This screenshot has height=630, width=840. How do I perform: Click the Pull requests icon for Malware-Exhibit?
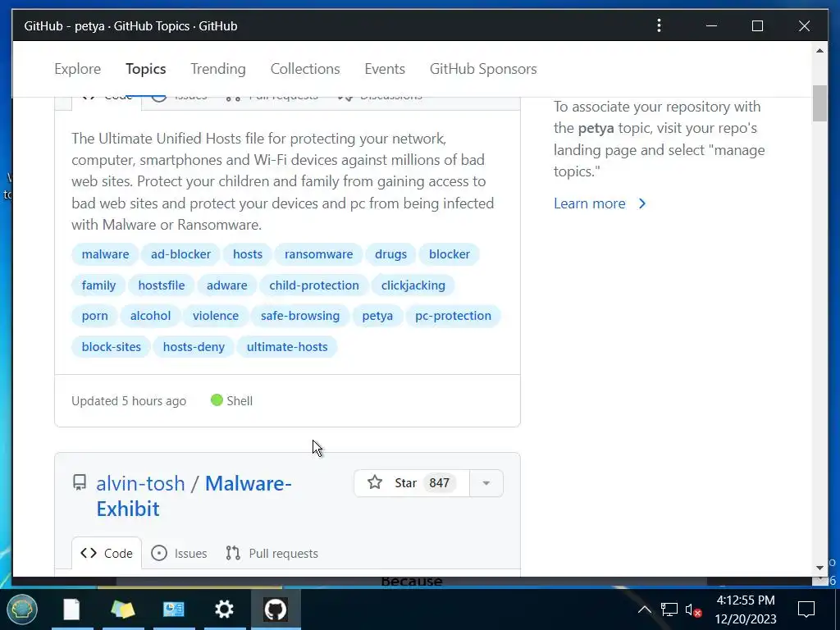pyautogui.click(x=233, y=553)
